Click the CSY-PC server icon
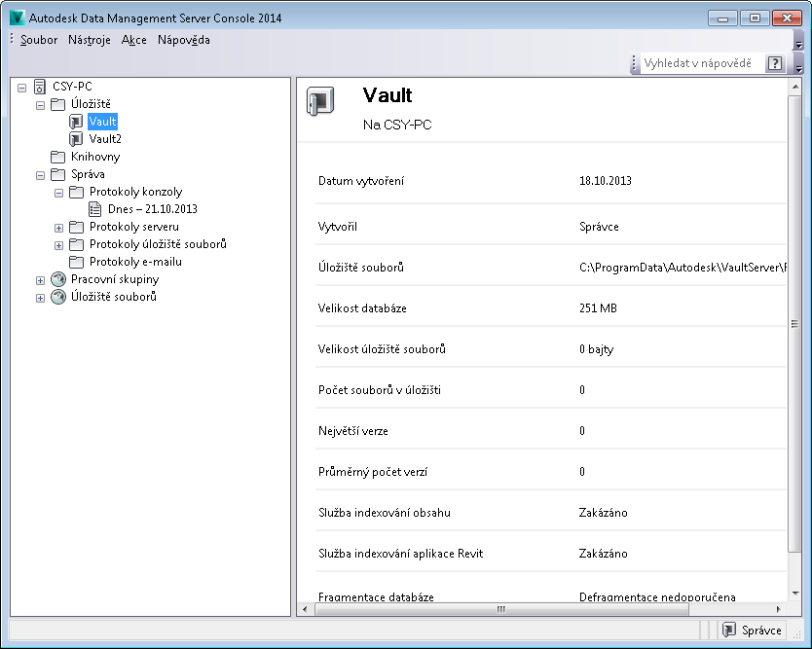Viewport: 812px width, 649px height. pyautogui.click(x=39, y=87)
